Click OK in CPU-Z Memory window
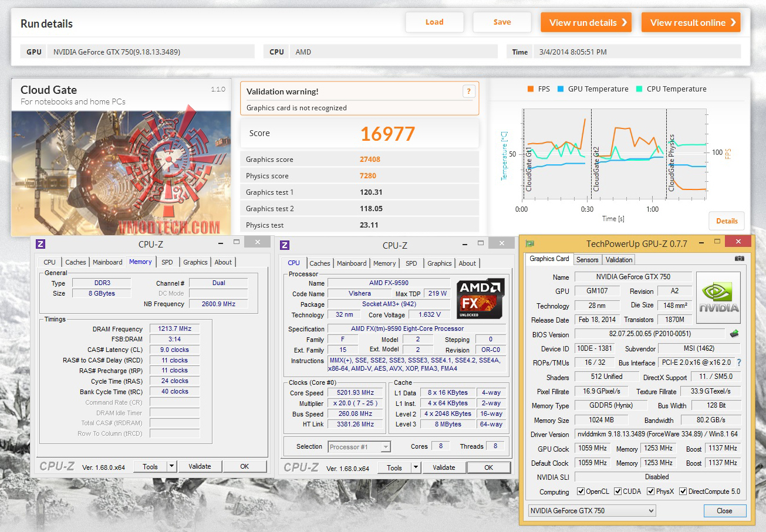The height and width of the screenshot is (532, 766). coord(244,467)
